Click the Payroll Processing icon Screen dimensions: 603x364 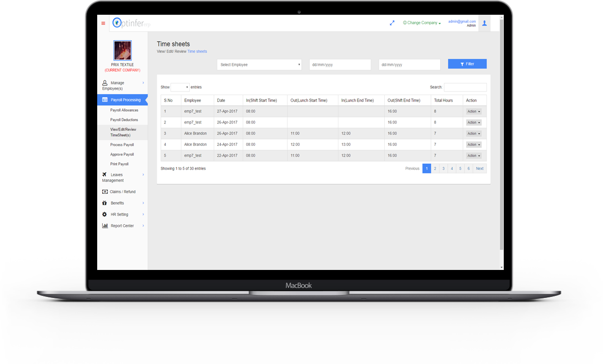coord(105,100)
